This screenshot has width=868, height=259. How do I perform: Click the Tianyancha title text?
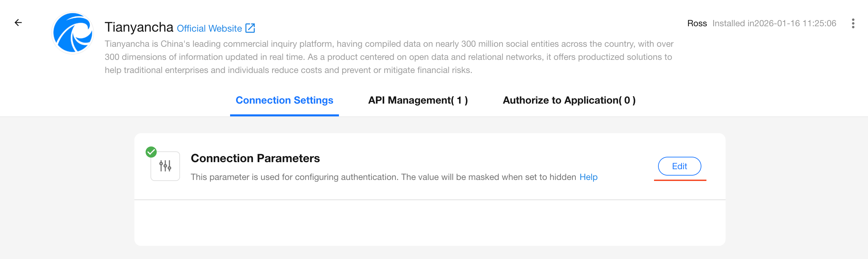(x=139, y=27)
